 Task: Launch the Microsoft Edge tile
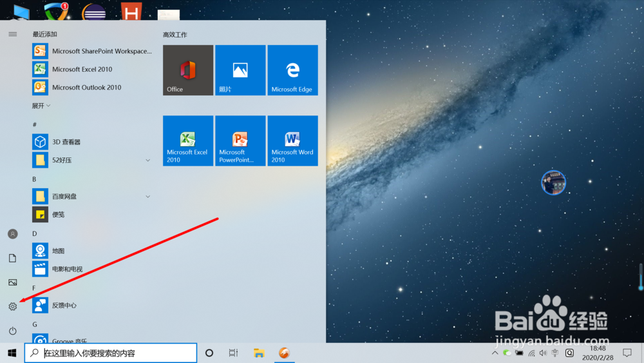pyautogui.click(x=293, y=70)
